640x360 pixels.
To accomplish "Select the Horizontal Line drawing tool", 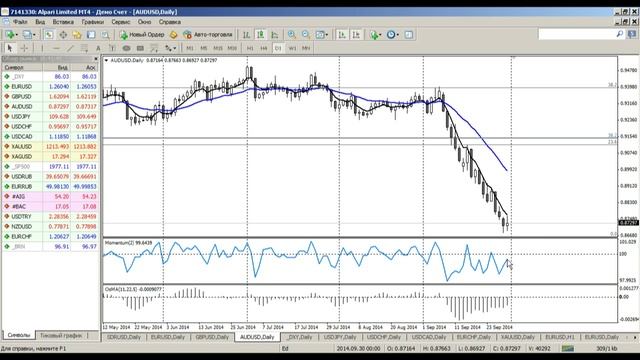I will [56, 48].
